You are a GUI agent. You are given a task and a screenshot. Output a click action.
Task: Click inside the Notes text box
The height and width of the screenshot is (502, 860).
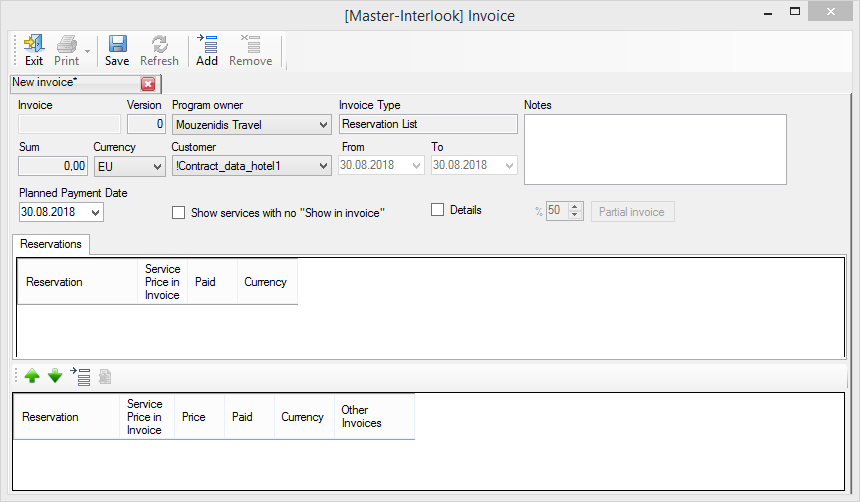[654, 149]
